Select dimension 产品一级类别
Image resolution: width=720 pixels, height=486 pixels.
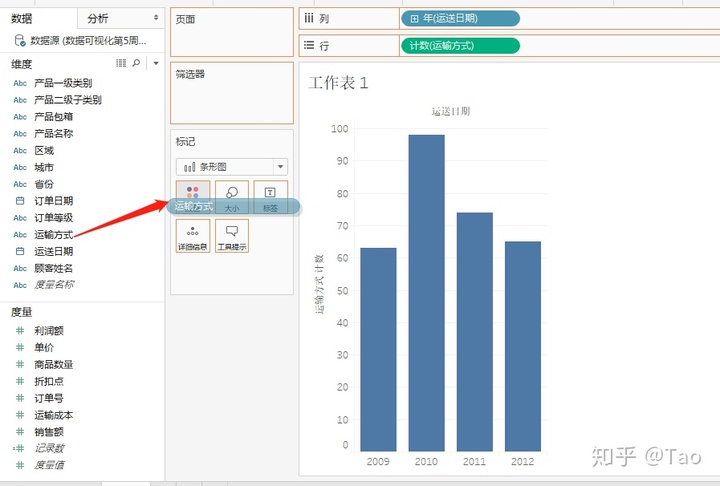tap(63, 83)
